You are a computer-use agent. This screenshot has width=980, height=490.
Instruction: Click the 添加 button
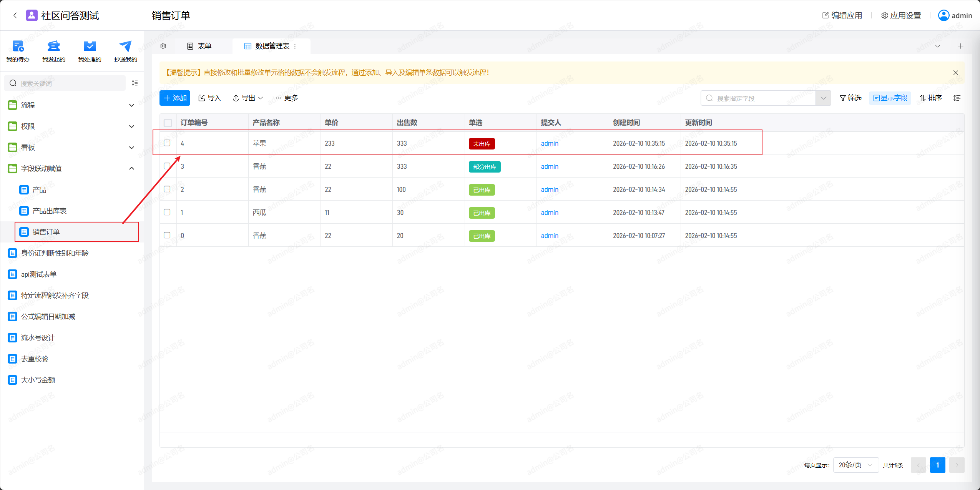[x=175, y=98]
